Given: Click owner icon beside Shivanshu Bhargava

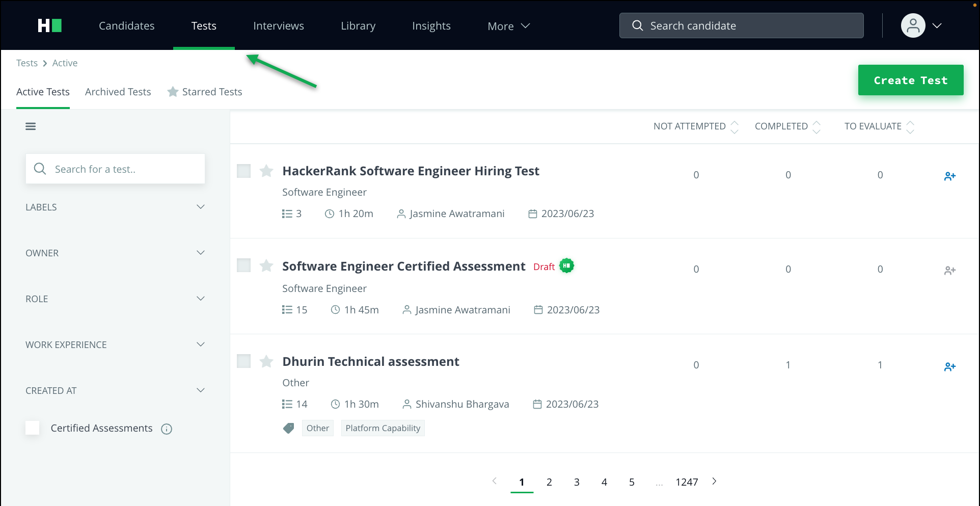Looking at the screenshot, I should pyautogui.click(x=407, y=405).
